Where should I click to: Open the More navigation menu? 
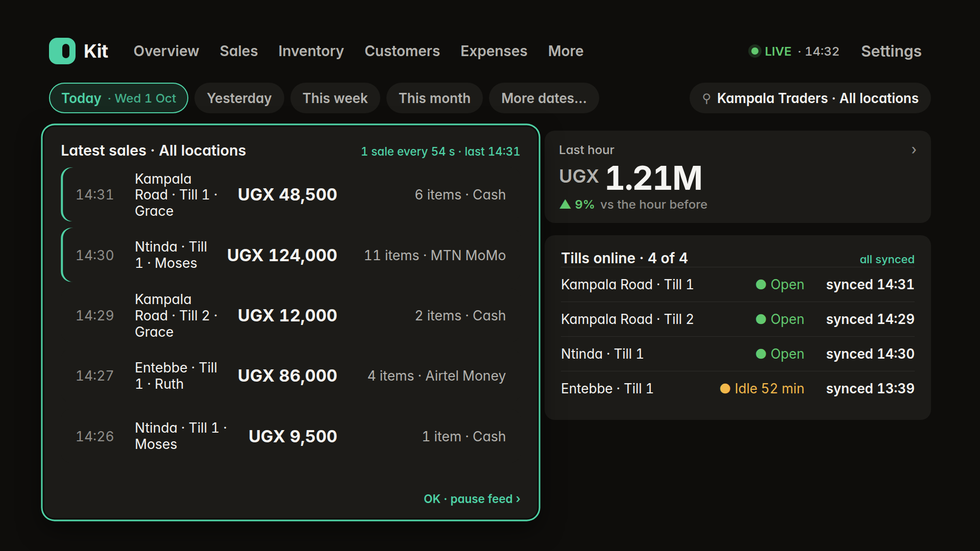pyautogui.click(x=566, y=51)
